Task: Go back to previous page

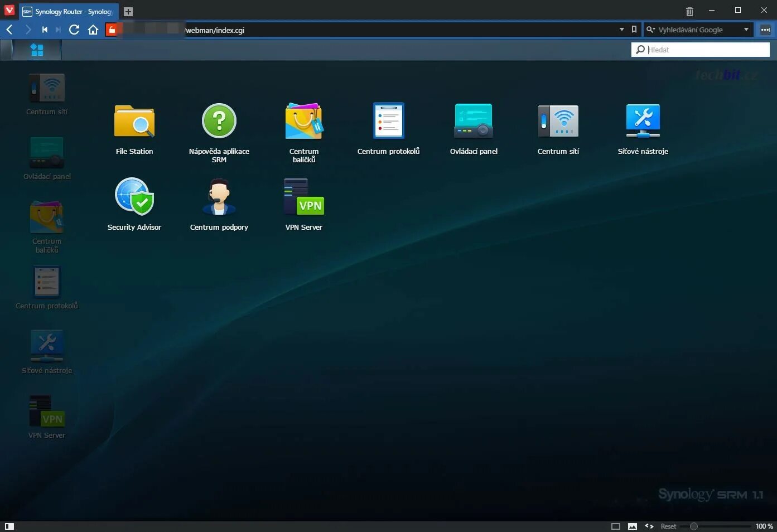Action: click(x=9, y=30)
